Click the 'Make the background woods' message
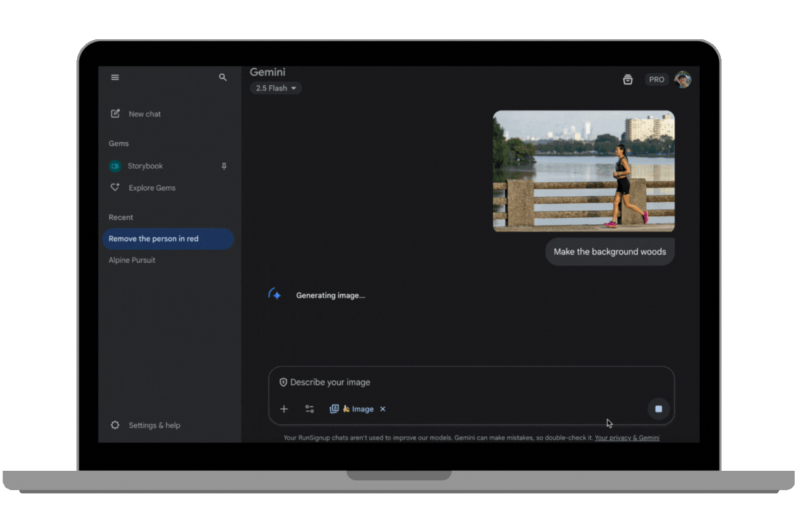 (x=610, y=252)
